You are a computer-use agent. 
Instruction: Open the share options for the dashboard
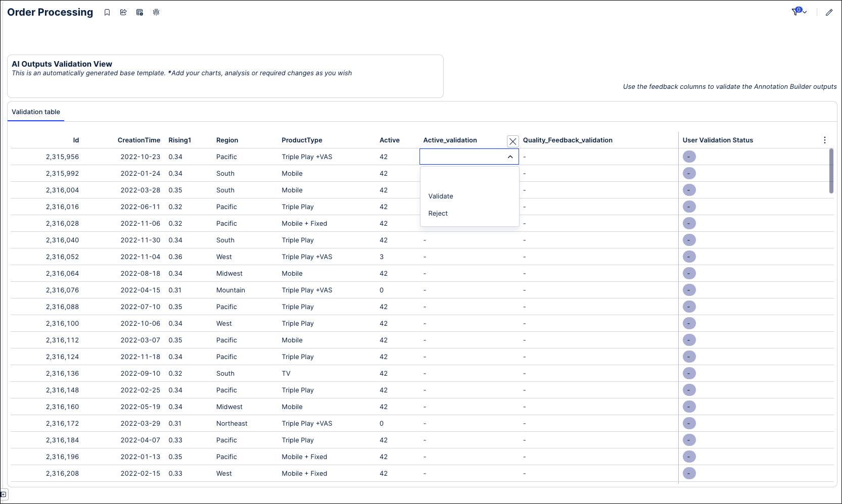(123, 12)
